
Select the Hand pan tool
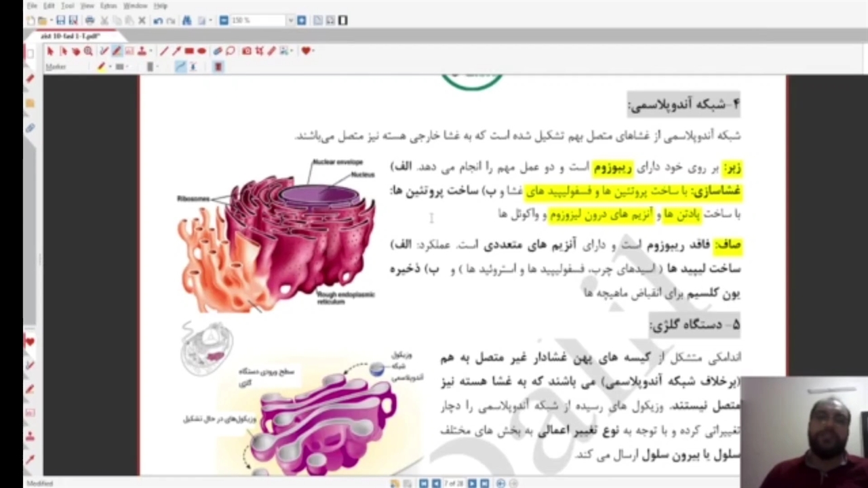click(x=76, y=52)
